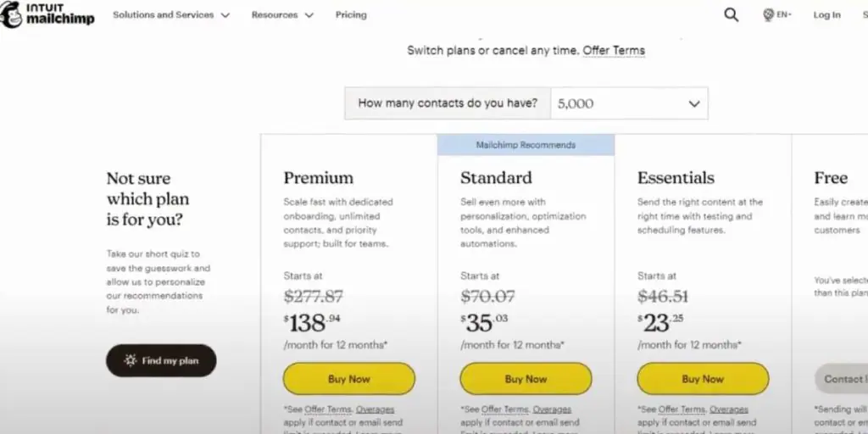This screenshot has width=868, height=434.
Task: Click the Intuit Mailchimp wordmark
Action: point(60,14)
